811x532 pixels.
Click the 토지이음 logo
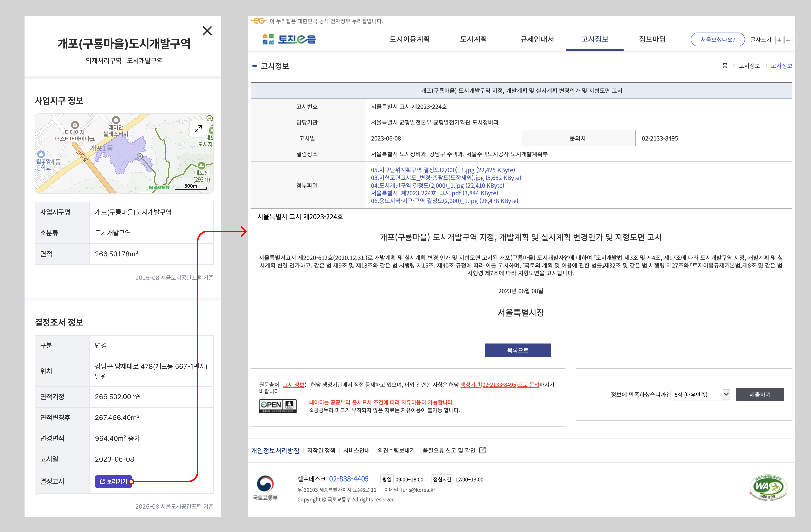tap(289, 39)
